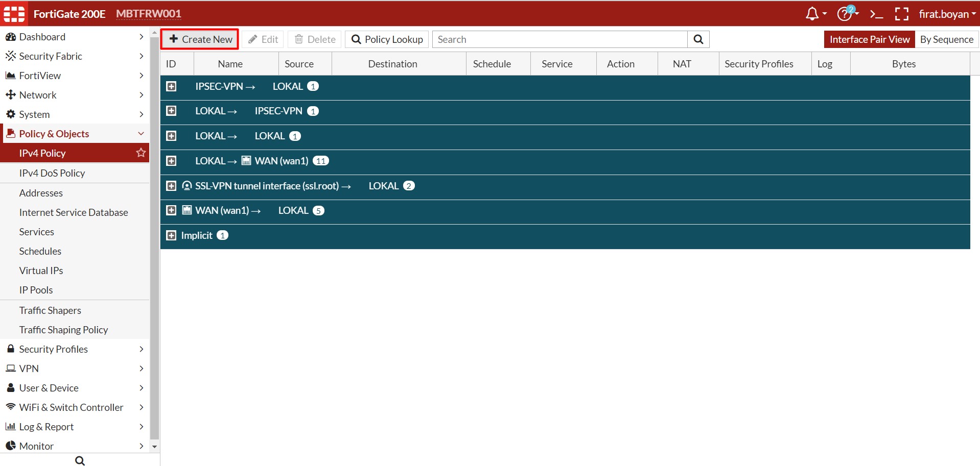980x466 pixels.
Task: Click the Edit button
Action: [x=263, y=39]
